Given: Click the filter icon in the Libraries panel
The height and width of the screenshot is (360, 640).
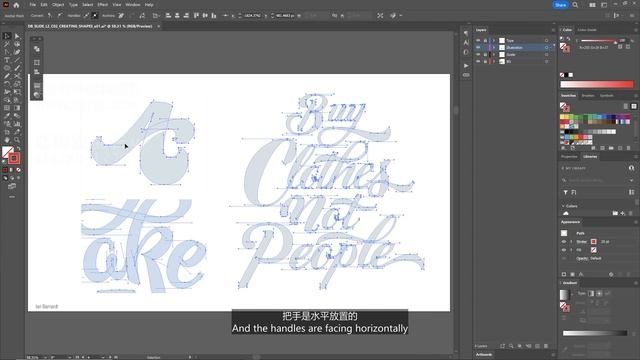Looking at the screenshot, I should click(x=566, y=192).
